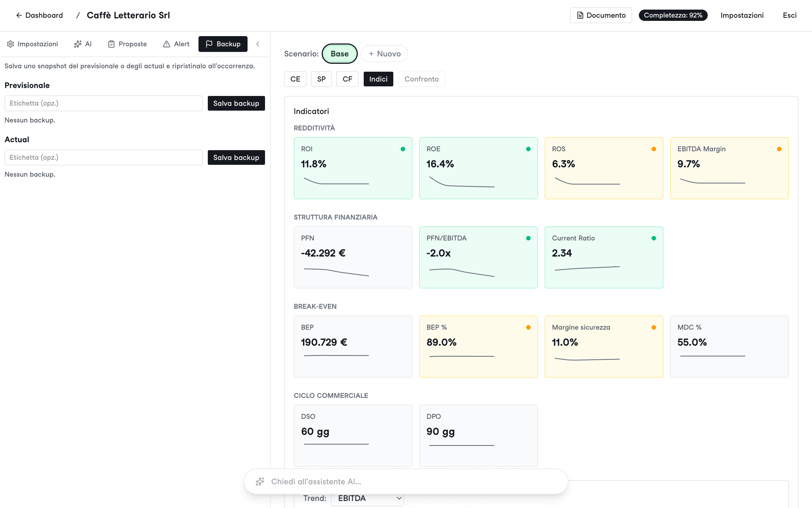Viewport: 812px width, 508px height.
Task: Open the ROI 11.8% indicator card
Action: click(x=353, y=168)
